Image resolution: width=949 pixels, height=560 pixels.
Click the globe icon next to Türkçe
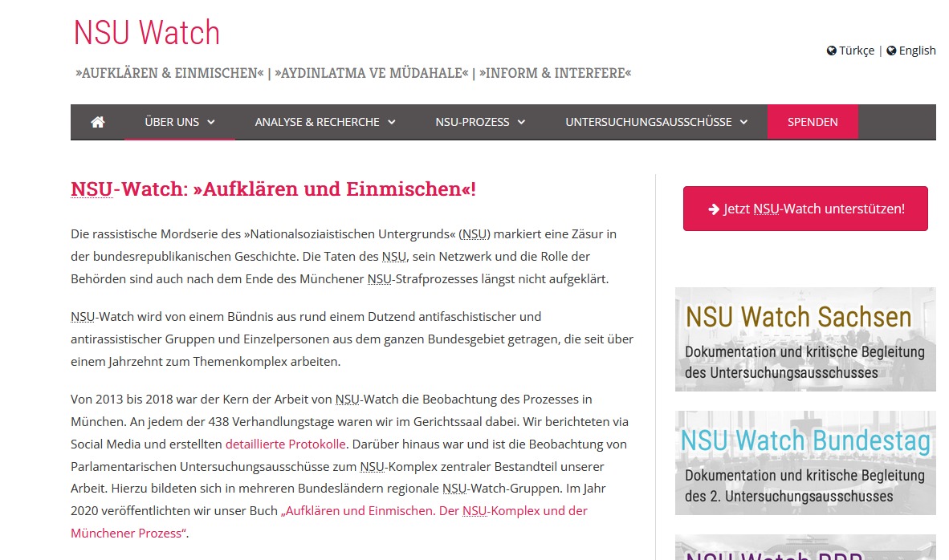tap(832, 51)
